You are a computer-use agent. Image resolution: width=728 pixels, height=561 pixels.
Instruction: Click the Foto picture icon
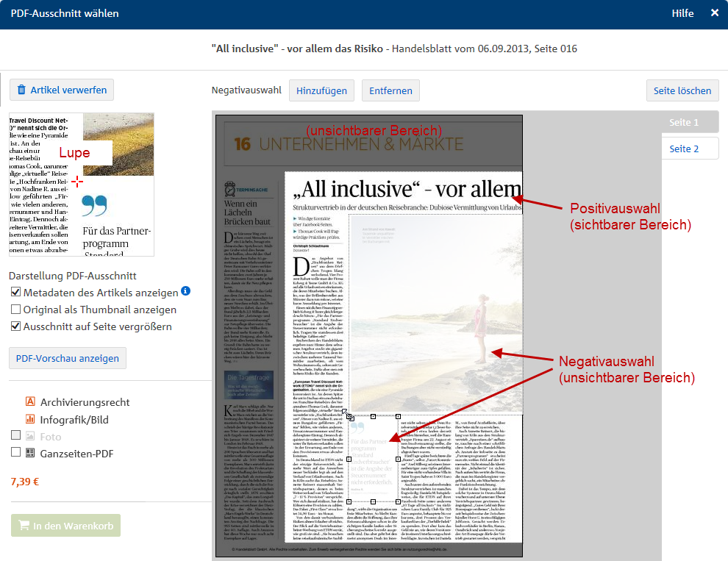[x=30, y=436]
